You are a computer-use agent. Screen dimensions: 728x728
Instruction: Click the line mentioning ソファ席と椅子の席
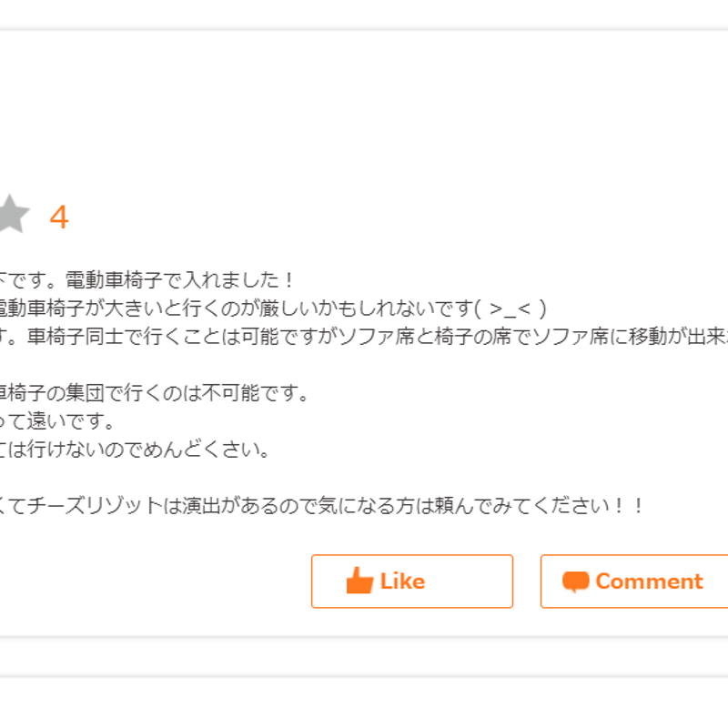[x=364, y=337]
